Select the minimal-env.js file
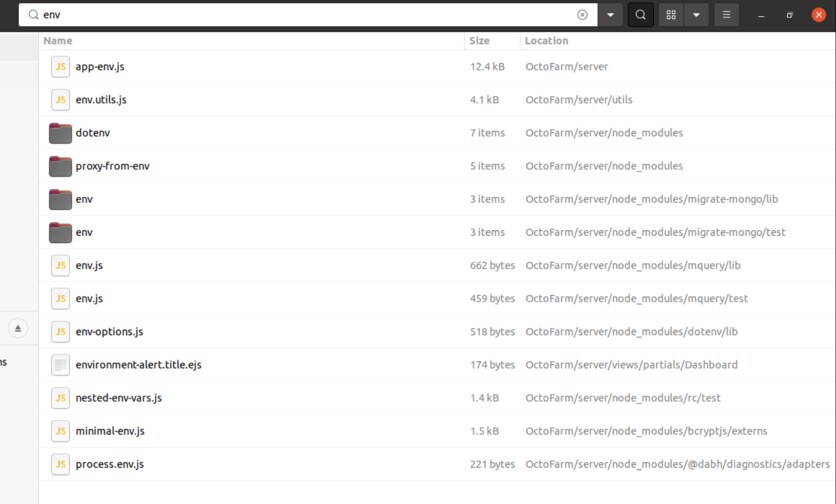836x504 pixels. coord(110,431)
